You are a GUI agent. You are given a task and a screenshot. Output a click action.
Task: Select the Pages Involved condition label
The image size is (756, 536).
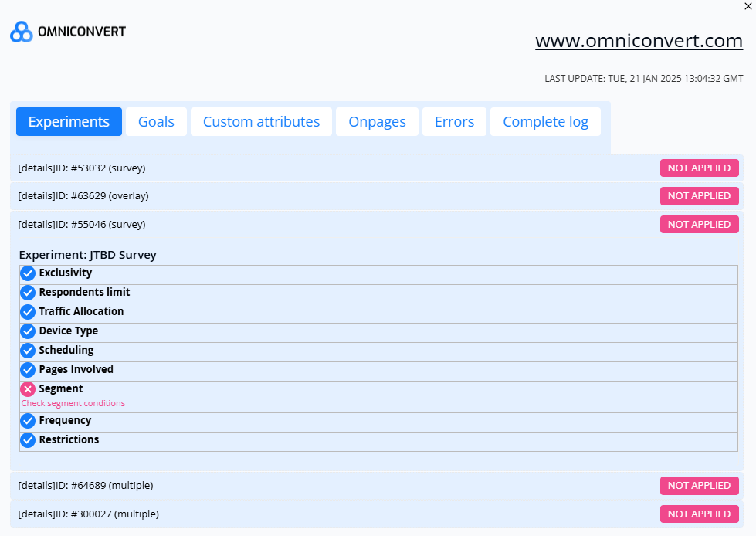76,369
